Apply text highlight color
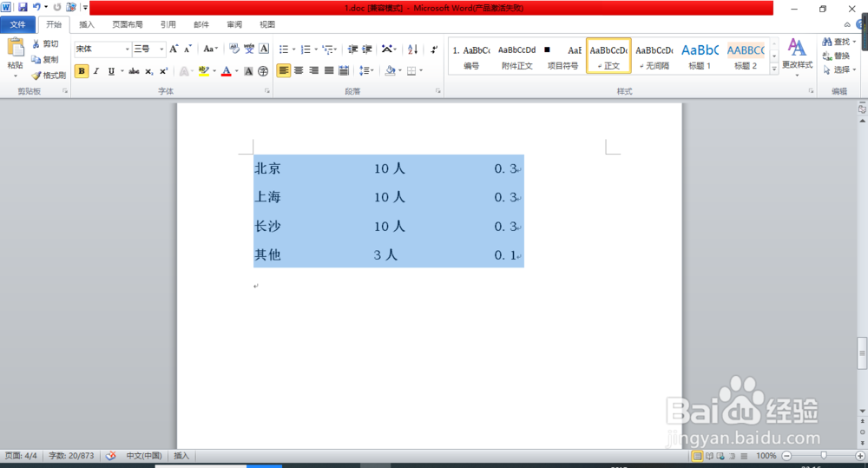 click(x=204, y=71)
